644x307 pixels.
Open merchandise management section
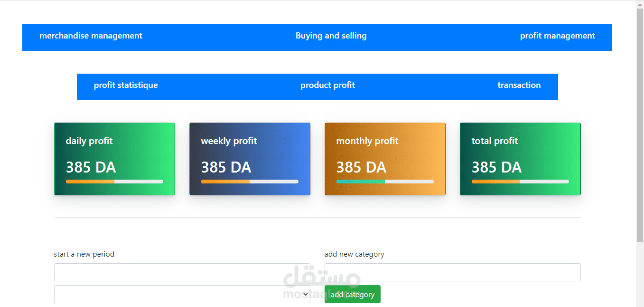91,36
